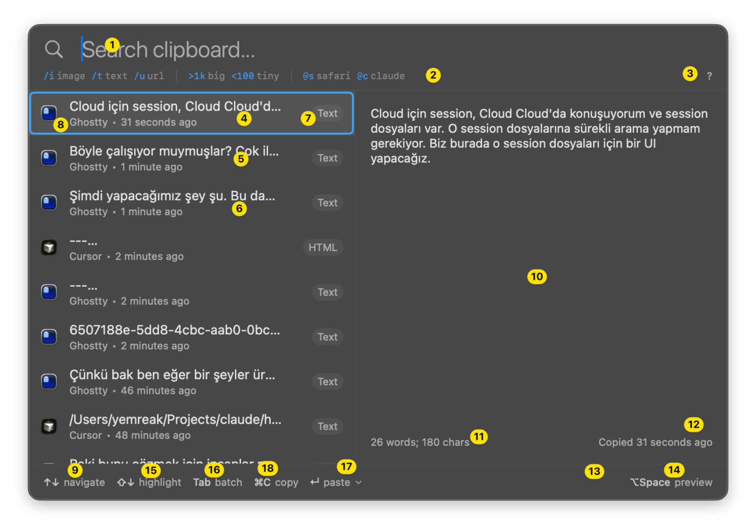The width and height of the screenshot is (756, 532).
Task: Toggle the /t text filter
Action: coord(110,76)
